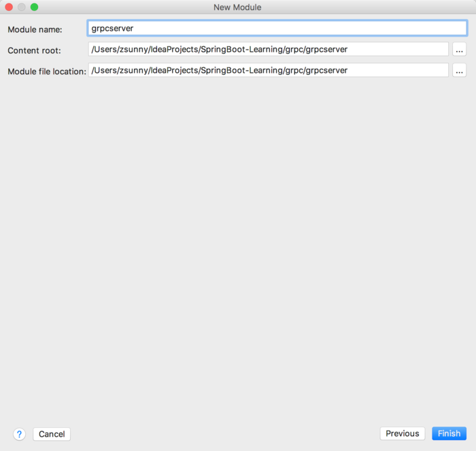Browse for Module file location folder
This screenshot has width=476, height=451.
pos(459,70)
